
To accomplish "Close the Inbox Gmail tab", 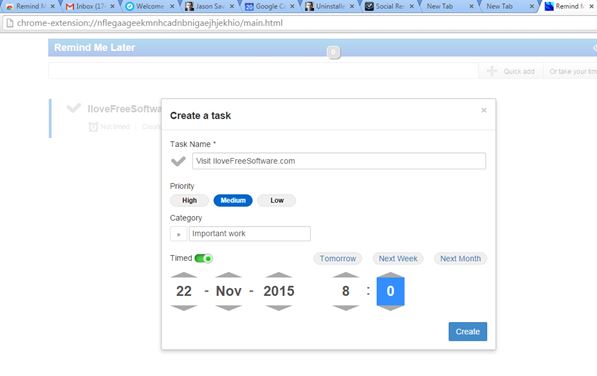I will 112,6.
